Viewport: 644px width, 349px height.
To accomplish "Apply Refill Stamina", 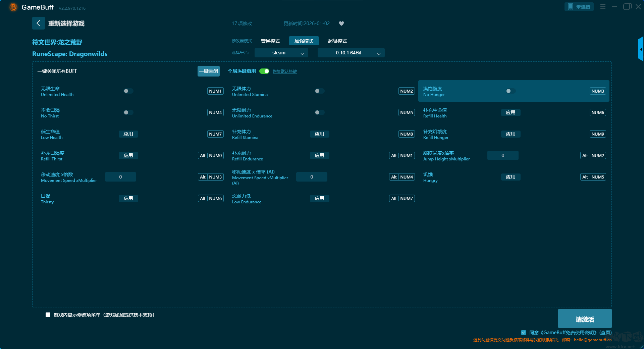I will tap(319, 134).
